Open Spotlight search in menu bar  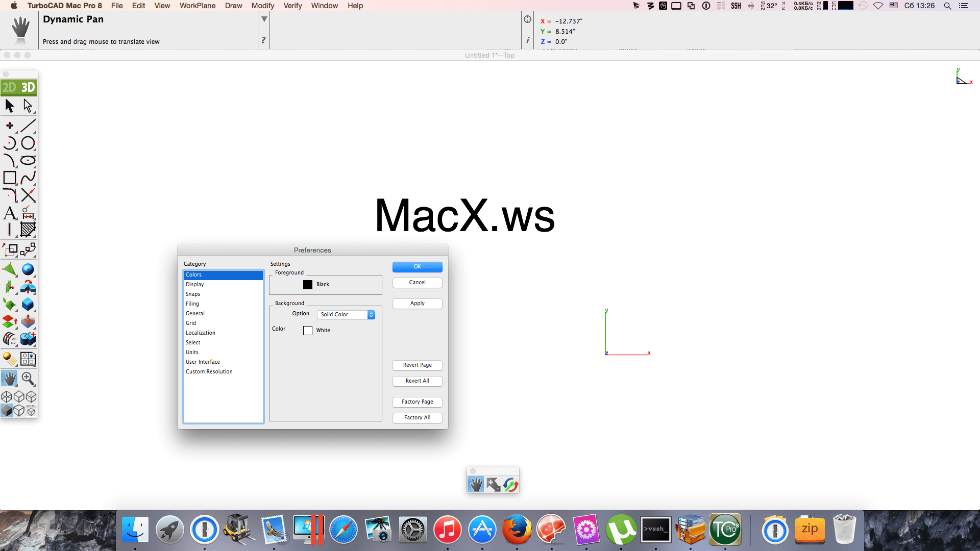tap(947, 6)
